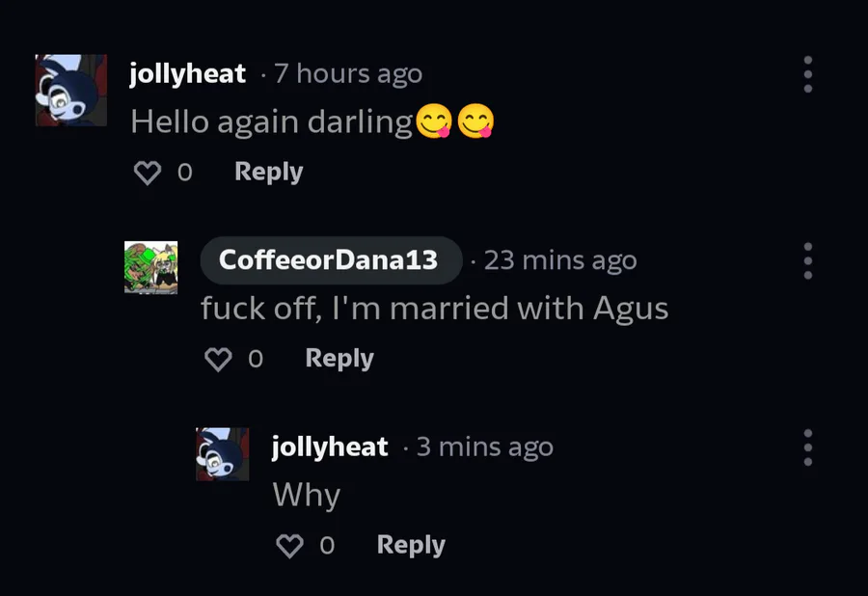The width and height of the screenshot is (868, 596).
Task: Reply to the "Why" comment
Action: [x=410, y=545]
